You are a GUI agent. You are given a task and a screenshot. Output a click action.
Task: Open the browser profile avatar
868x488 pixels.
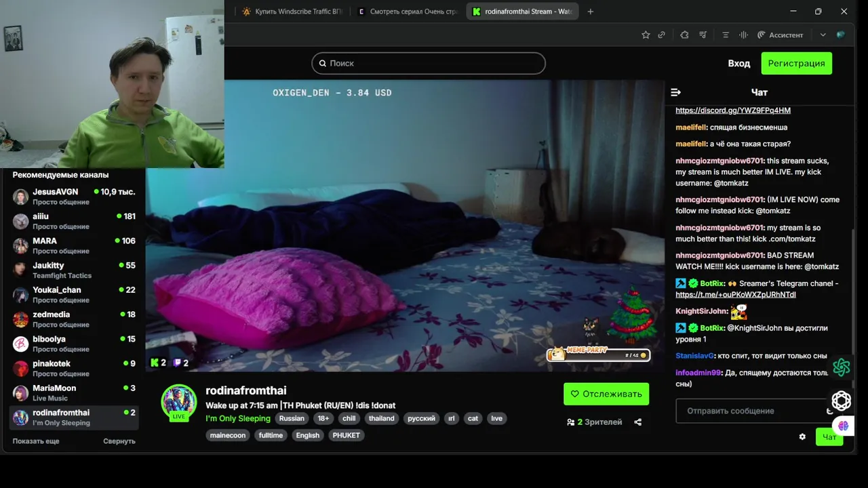(x=841, y=35)
